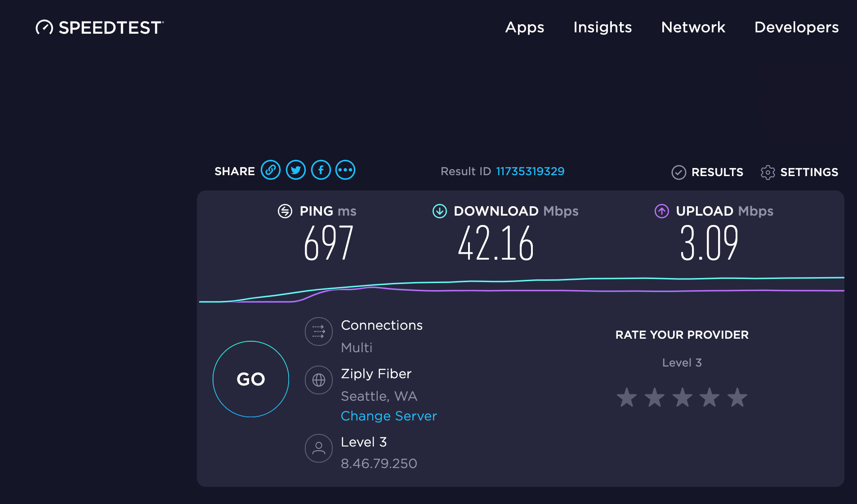Rate provider three stars

[x=683, y=398]
